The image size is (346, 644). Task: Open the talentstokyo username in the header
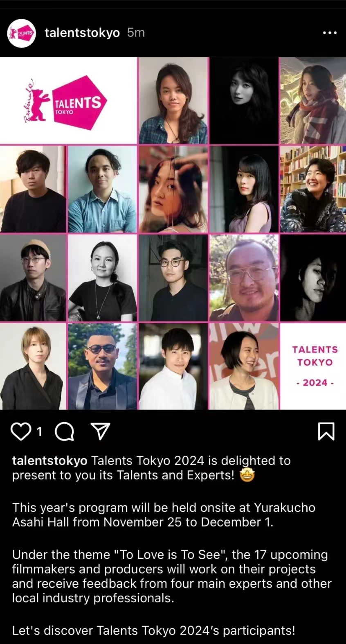[82, 33]
